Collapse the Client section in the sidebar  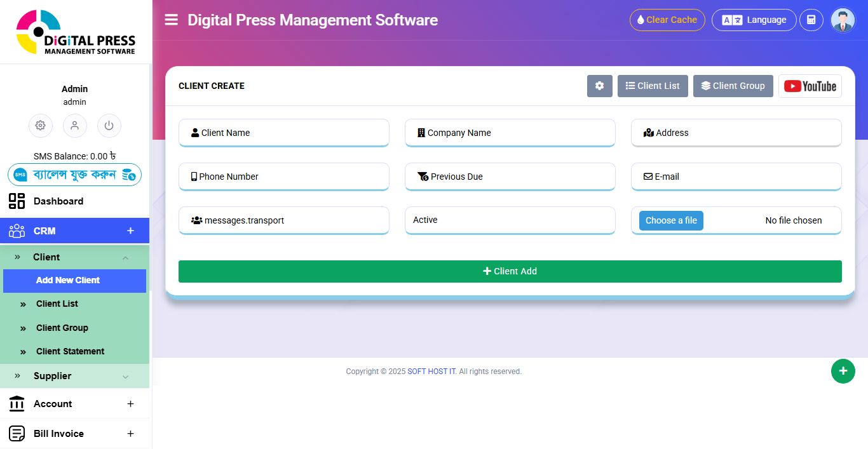[125, 257]
